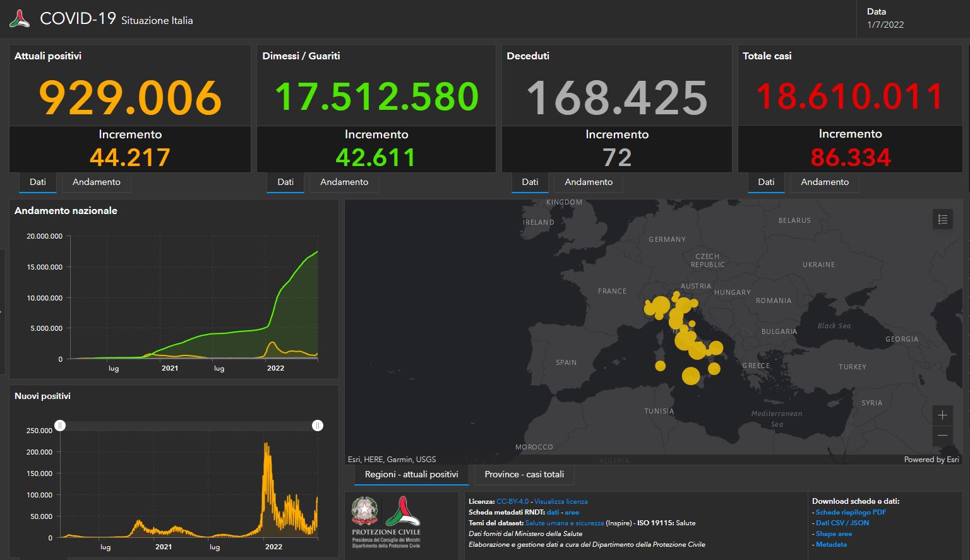This screenshot has height=560, width=970.
Task: Open the map legend panel
Action: coord(943,219)
